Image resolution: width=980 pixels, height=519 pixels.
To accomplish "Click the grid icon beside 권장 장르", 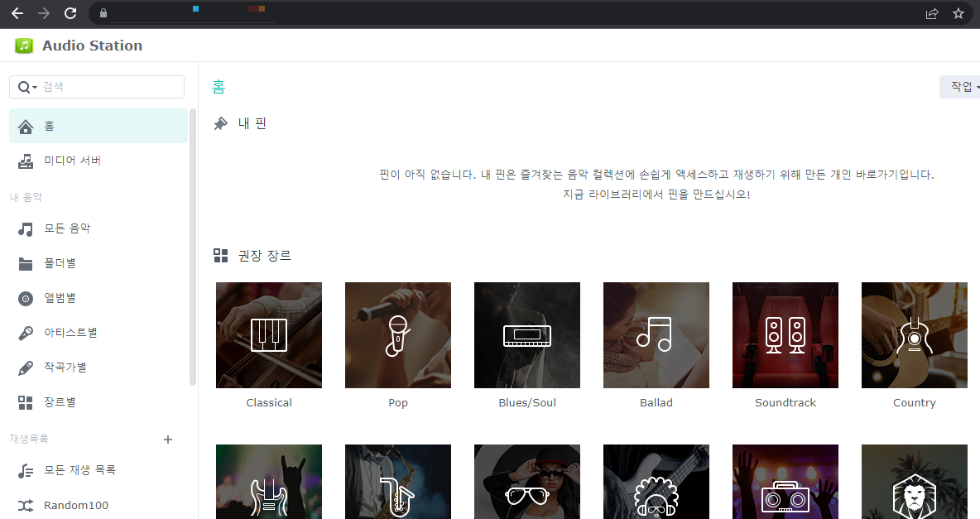I will pyautogui.click(x=221, y=255).
